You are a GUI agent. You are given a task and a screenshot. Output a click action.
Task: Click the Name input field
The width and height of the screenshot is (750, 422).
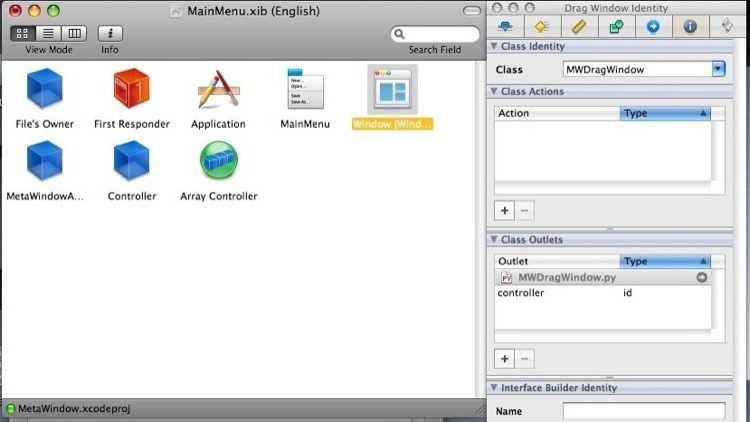click(x=644, y=411)
